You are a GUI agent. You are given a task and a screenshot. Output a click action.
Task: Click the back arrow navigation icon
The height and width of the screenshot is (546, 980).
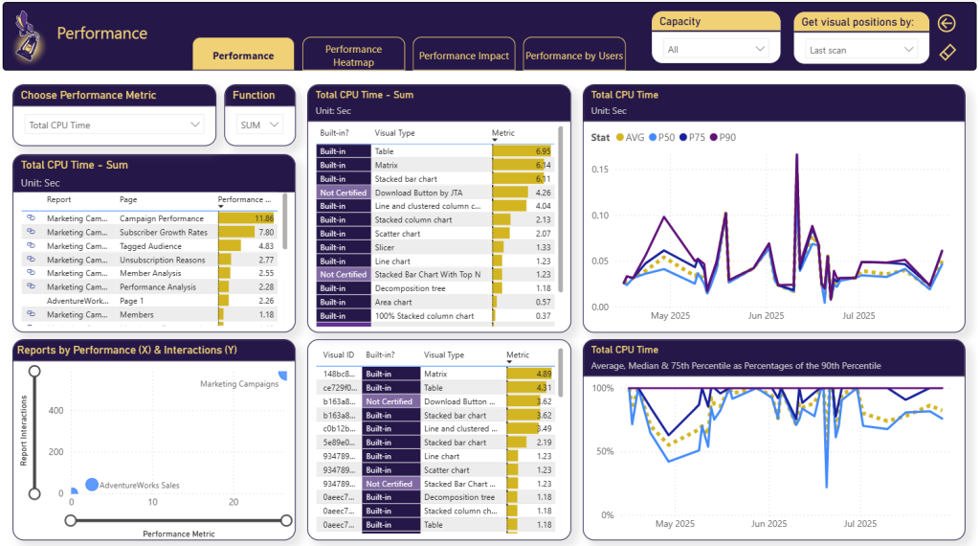(x=947, y=24)
